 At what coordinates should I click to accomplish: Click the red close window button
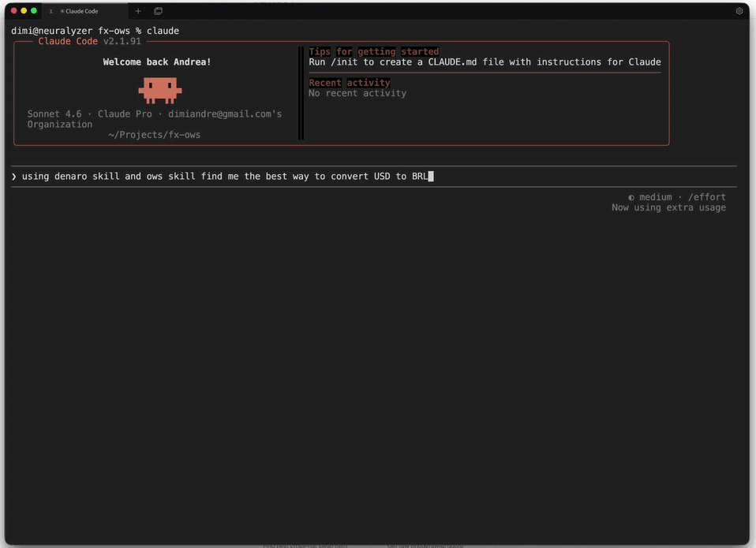[x=13, y=10]
